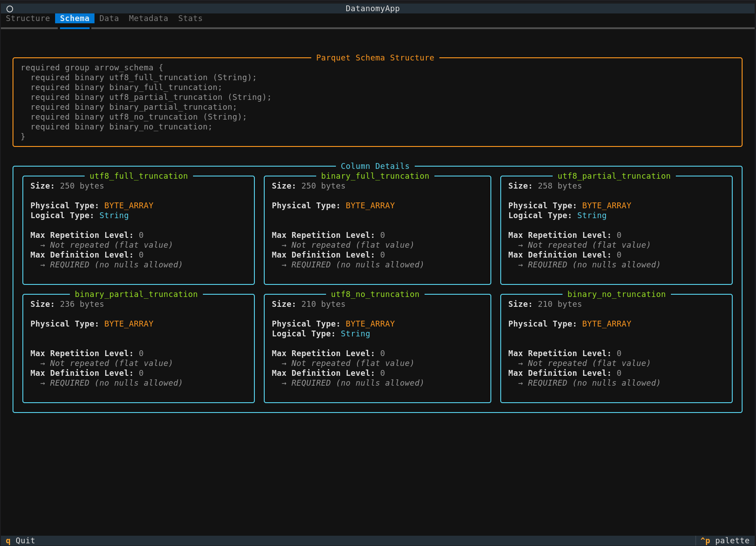
Task: Select the binary_full_truncation column panel
Action: [x=375, y=176]
